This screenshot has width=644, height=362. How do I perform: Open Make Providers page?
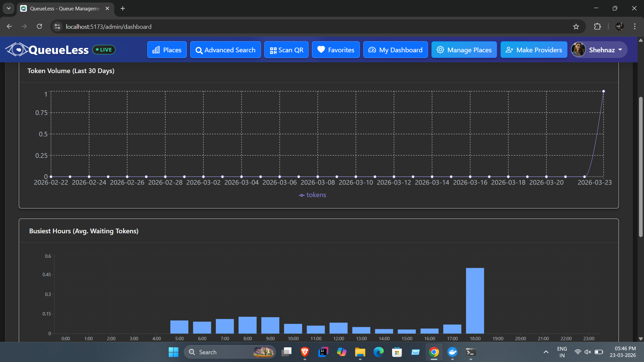534,50
